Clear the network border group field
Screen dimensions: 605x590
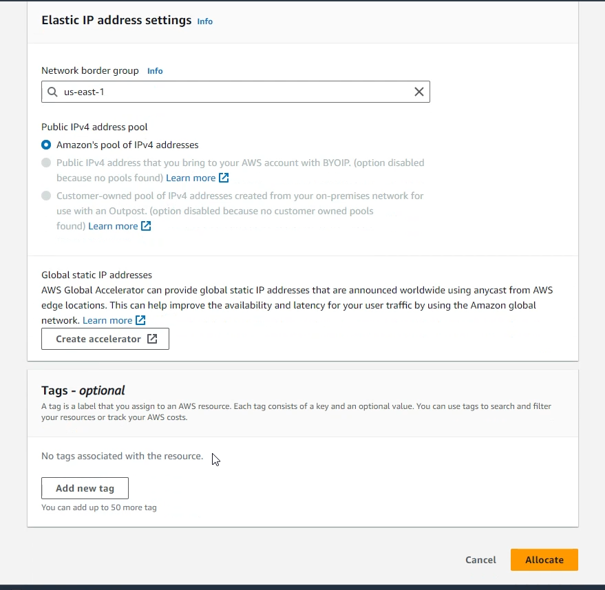(x=419, y=92)
